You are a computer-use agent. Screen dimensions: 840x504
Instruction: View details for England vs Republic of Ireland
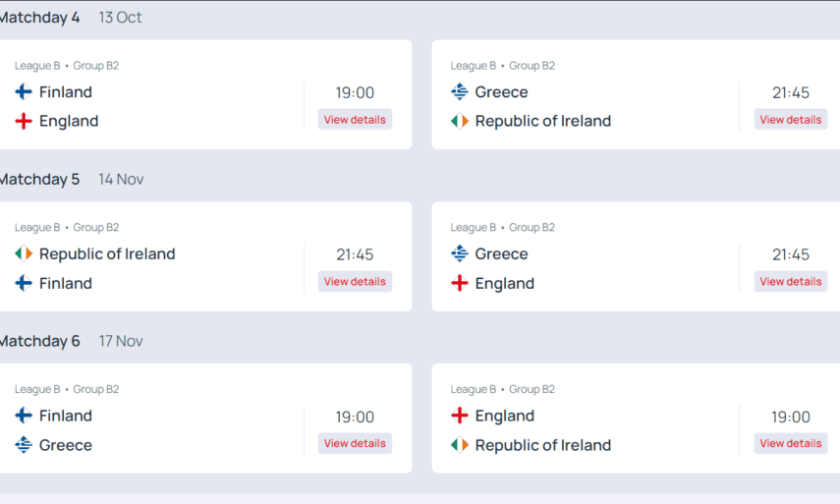pos(790,443)
